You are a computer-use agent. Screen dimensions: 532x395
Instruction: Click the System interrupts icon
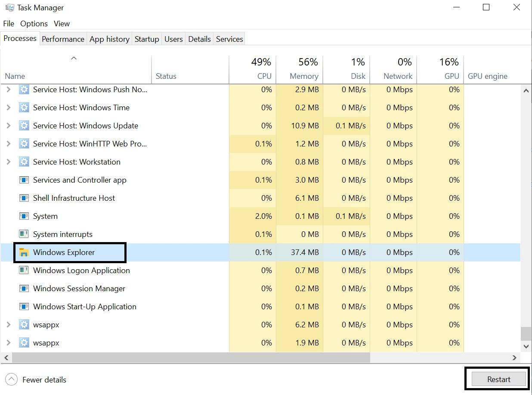point(24,234)
